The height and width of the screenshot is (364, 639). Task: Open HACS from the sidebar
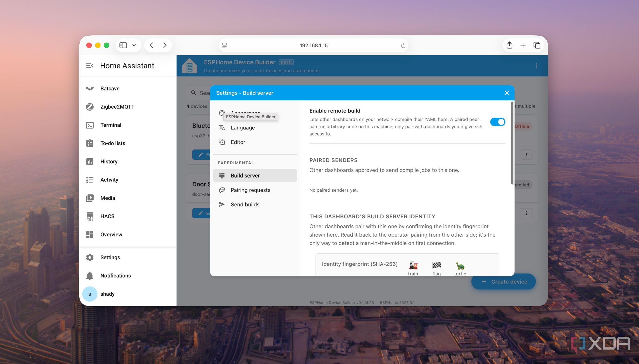[127, 216]
